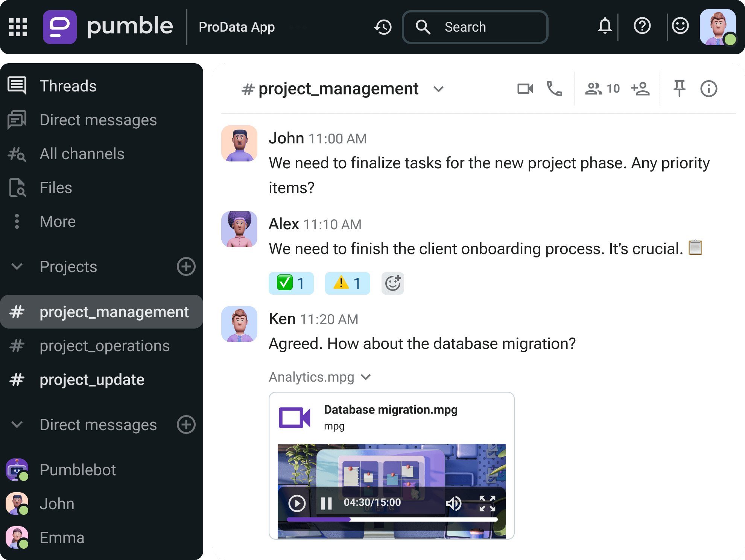Toggle the warning emoji reaction on Alex's message
The height and width of the screenshot is (560, 745).
[347, 283]
